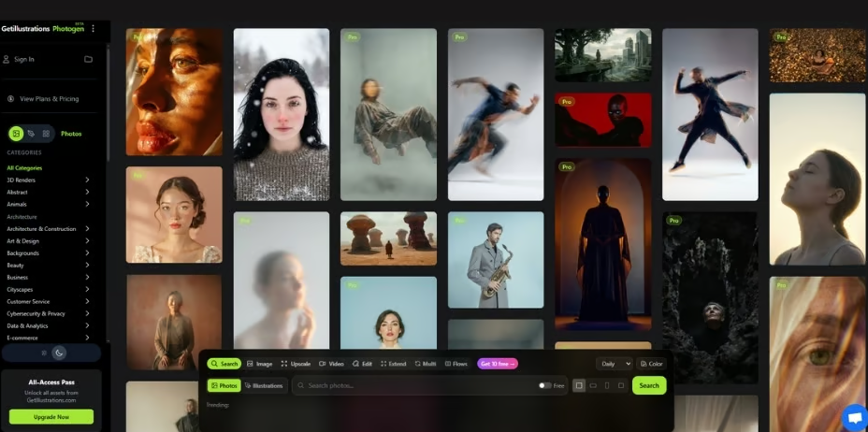Open the red background masked figure photo

tap(603, 120)
